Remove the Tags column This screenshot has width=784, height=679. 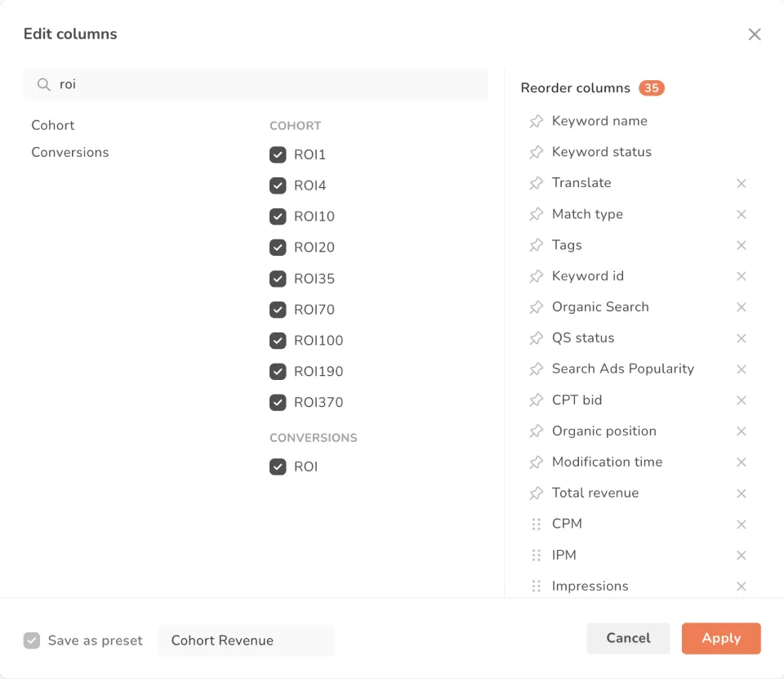(x=742, y=245)
